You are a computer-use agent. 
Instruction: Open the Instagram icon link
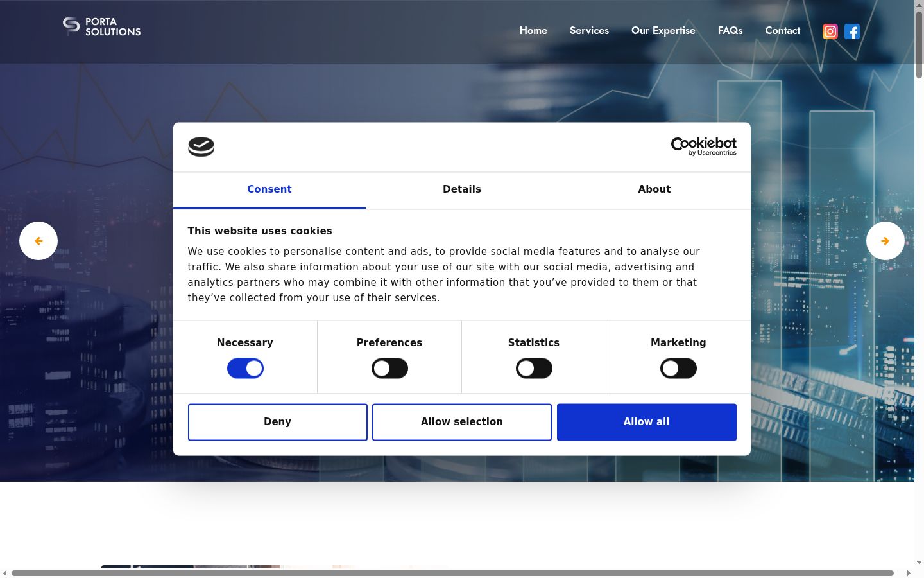[x=830, y=31]
